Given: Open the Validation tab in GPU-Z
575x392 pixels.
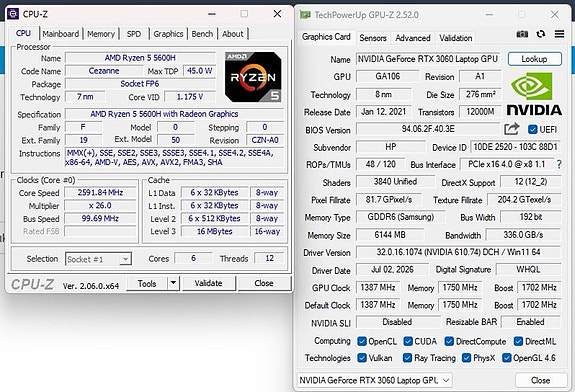Looking at the screenshot, I should pyautogui.click(x=456, y=38).
